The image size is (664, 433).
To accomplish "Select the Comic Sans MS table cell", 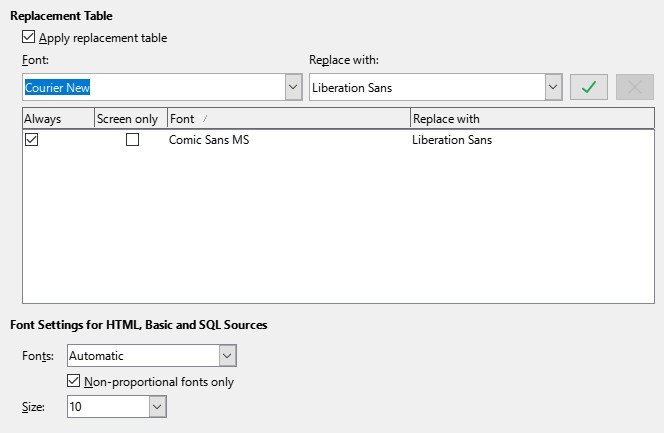I will tap(209, 140).
